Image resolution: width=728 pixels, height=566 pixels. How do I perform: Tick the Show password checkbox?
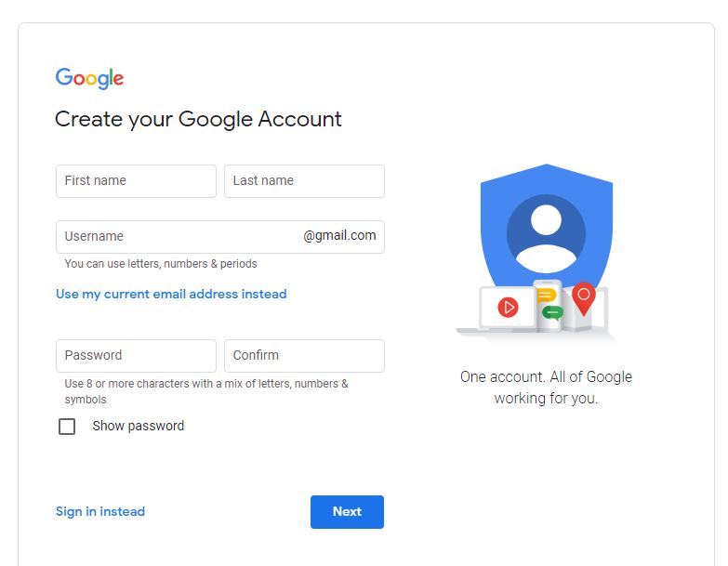pyautogui.click(x=67, y=427)
